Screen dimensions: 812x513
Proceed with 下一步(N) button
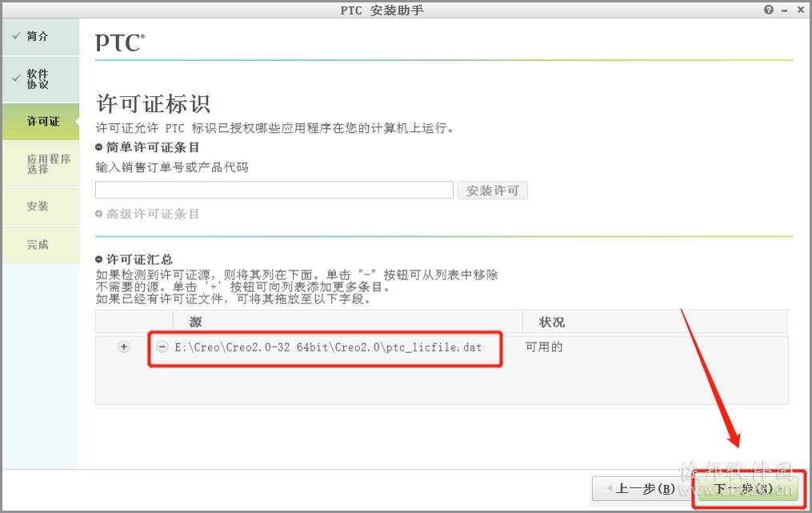click(x=748, y=489)
